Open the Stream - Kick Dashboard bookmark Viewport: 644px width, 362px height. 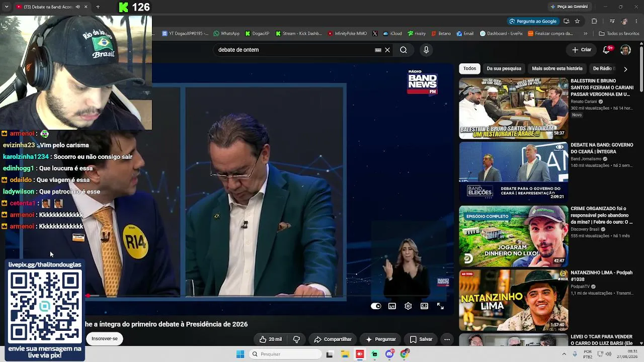tap(298, 34)
